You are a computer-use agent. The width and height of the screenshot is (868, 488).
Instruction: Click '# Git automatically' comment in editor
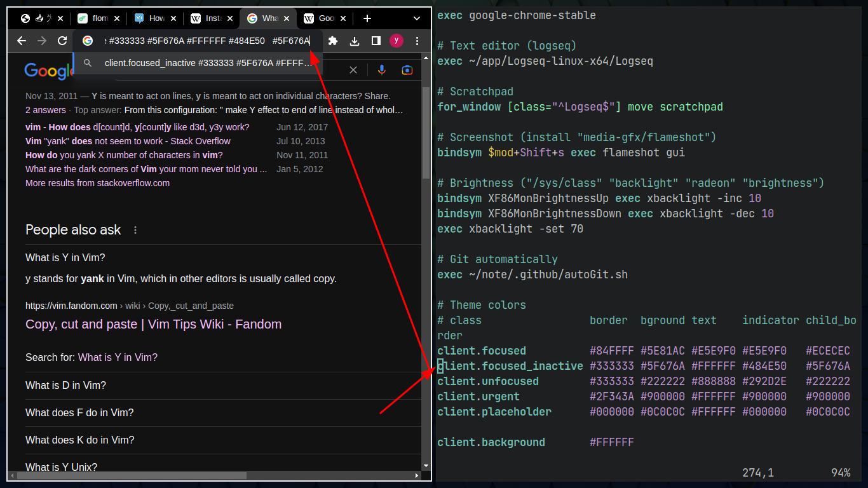point(498,259)
